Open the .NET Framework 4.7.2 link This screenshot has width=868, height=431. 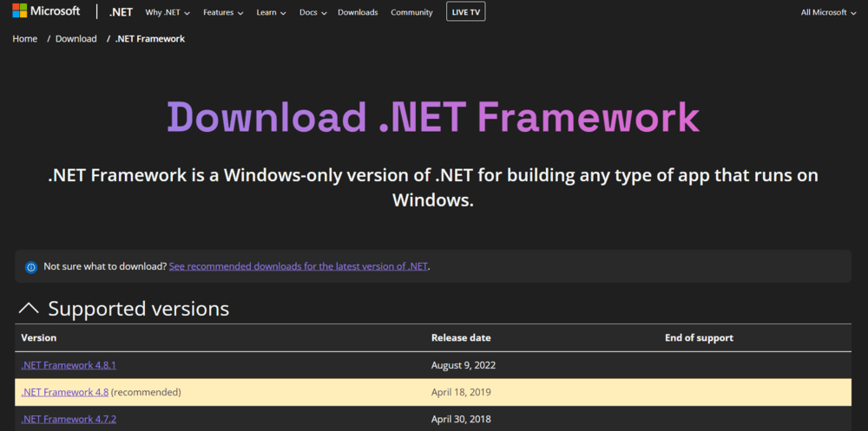(x=69, y=419)
